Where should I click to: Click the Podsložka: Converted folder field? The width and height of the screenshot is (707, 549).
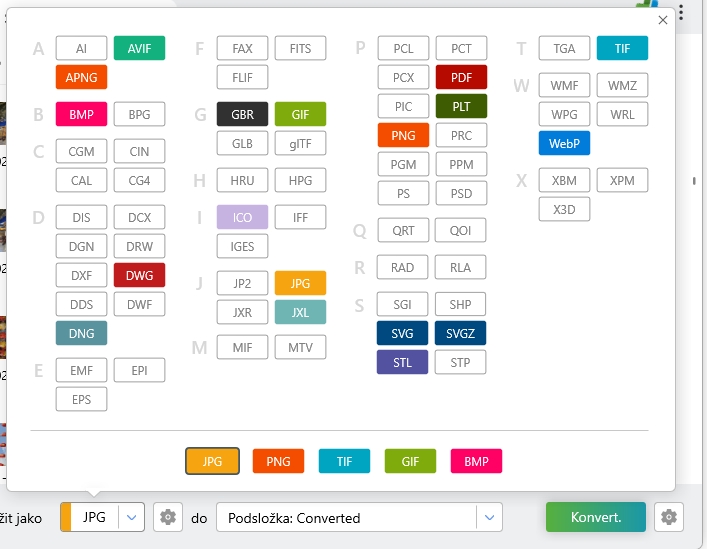pos(345,517)
